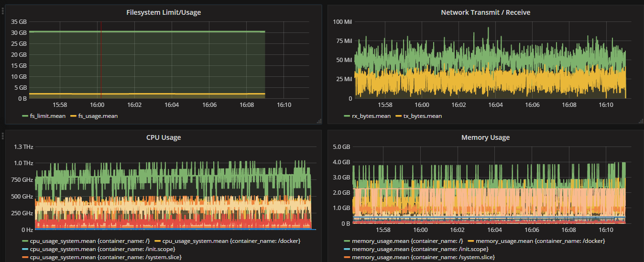Click the 50 Mil y-axis label
Screen dimensions: 644x262
pos(344,60)
